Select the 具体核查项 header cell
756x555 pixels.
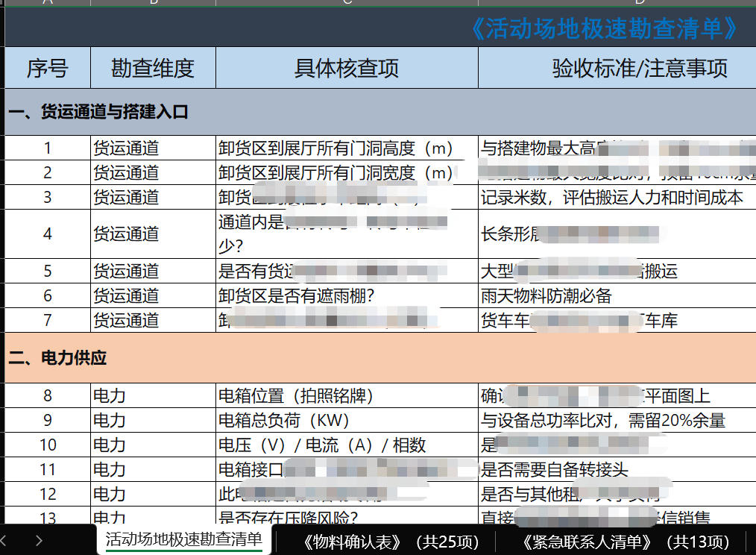pos(347,68)
